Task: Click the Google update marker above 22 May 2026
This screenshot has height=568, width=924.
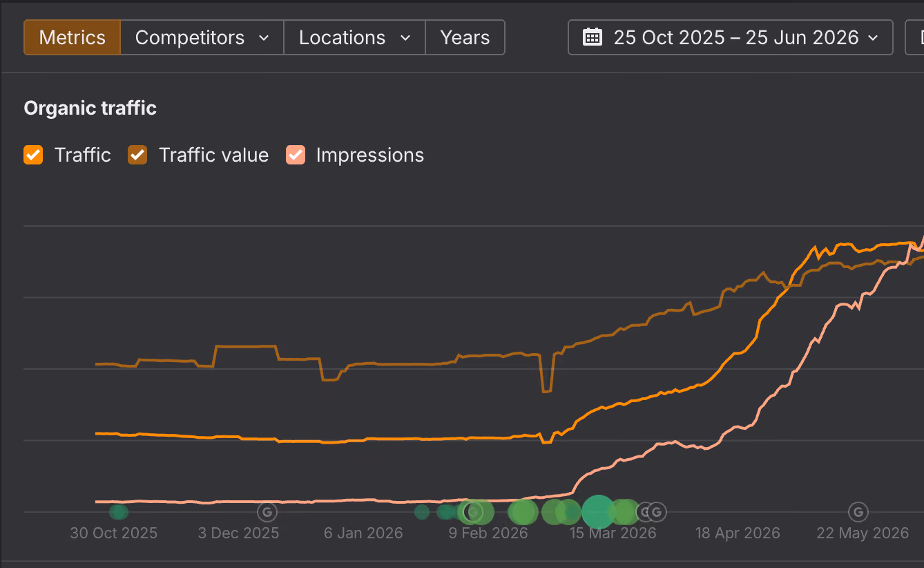Action: pos(858,512)
